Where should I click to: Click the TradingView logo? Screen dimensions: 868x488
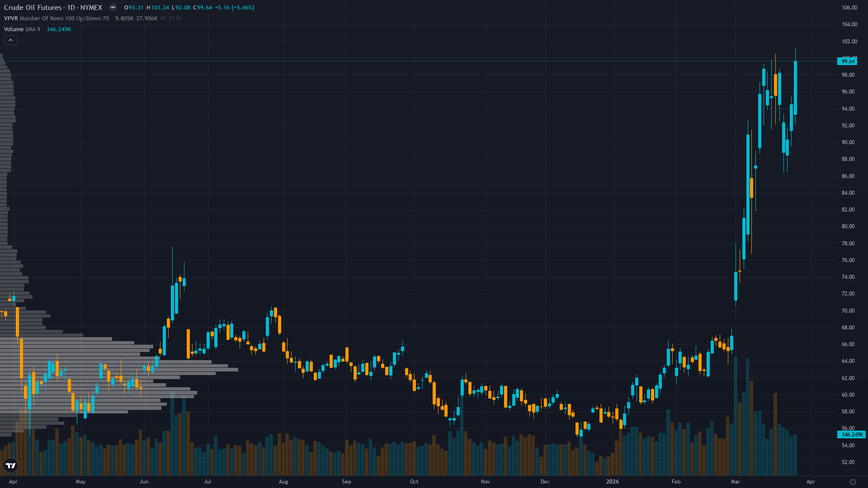(x=10, y=465)
